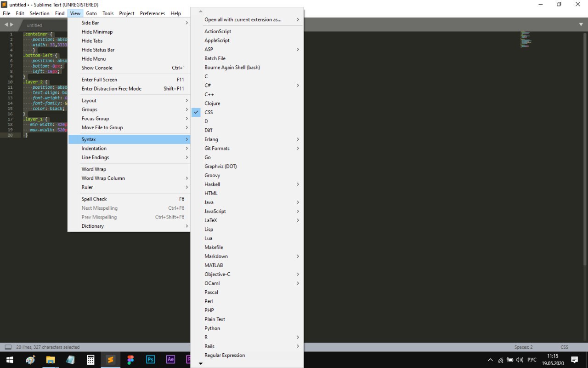Image resolution: width=588 pixels, height=368 pixels.
Task: Toggle Word Wrap in View menu
Action: point(129,169)
